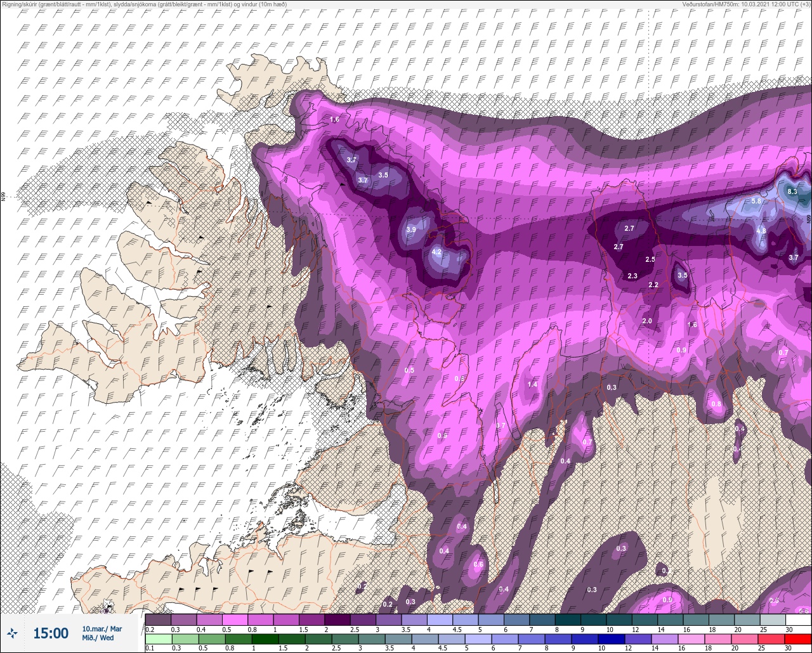The width and height of the screenshot is (812, 653).
Task: Click the 2.5 precipitation value on the map
Action: (650, 259)
